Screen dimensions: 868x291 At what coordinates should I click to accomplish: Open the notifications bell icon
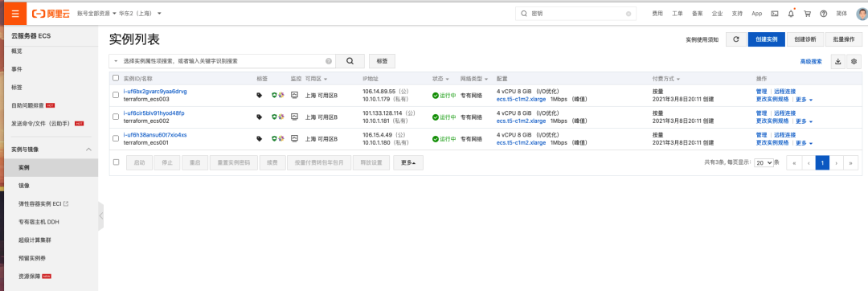pyautogui.click(x=791, y=14)
